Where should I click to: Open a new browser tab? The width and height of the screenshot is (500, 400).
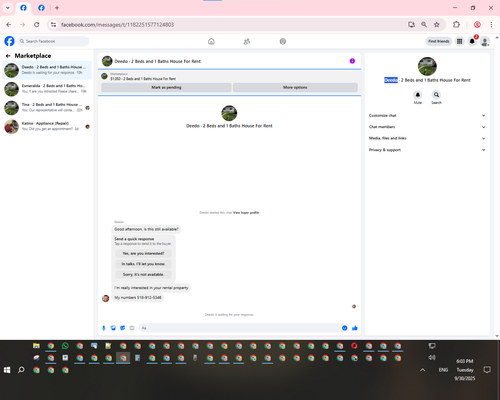click(x=57, y=8)
